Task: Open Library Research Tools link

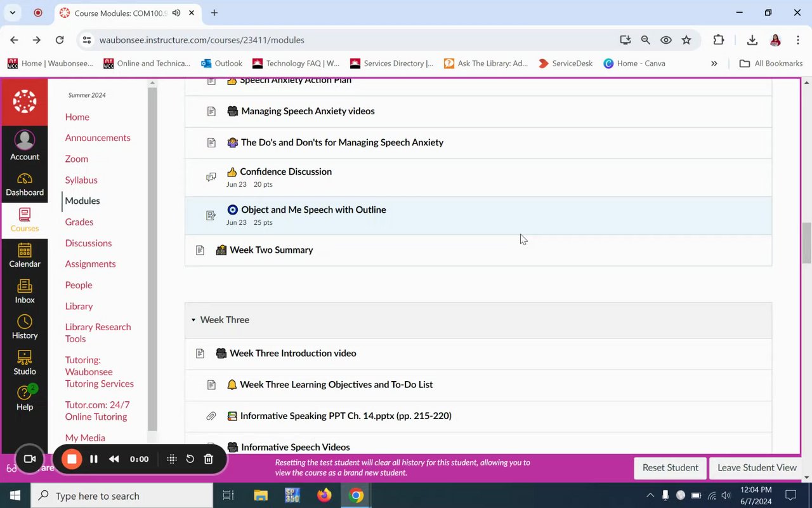Action: click(x=98, y=333)
